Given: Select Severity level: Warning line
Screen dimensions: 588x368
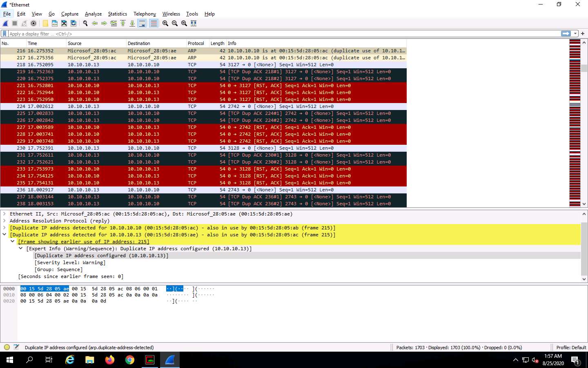Looking at the screenshot, I should (x=70, y=263).
